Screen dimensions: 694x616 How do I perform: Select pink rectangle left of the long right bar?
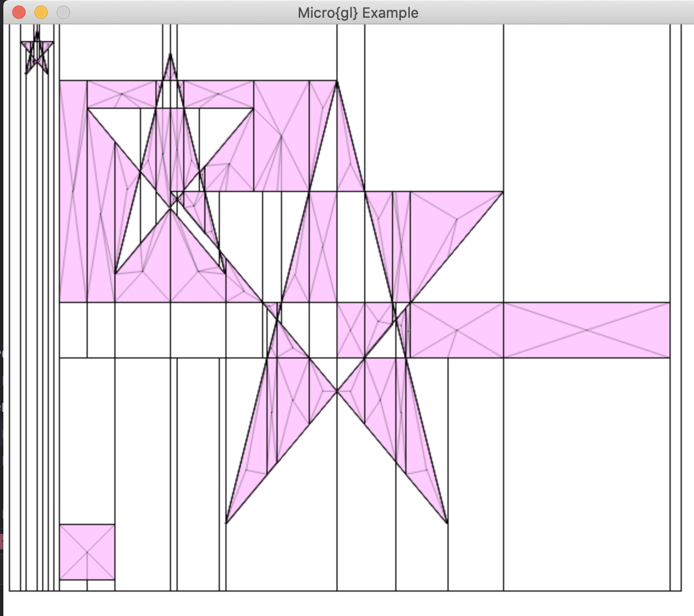point(456,330)
